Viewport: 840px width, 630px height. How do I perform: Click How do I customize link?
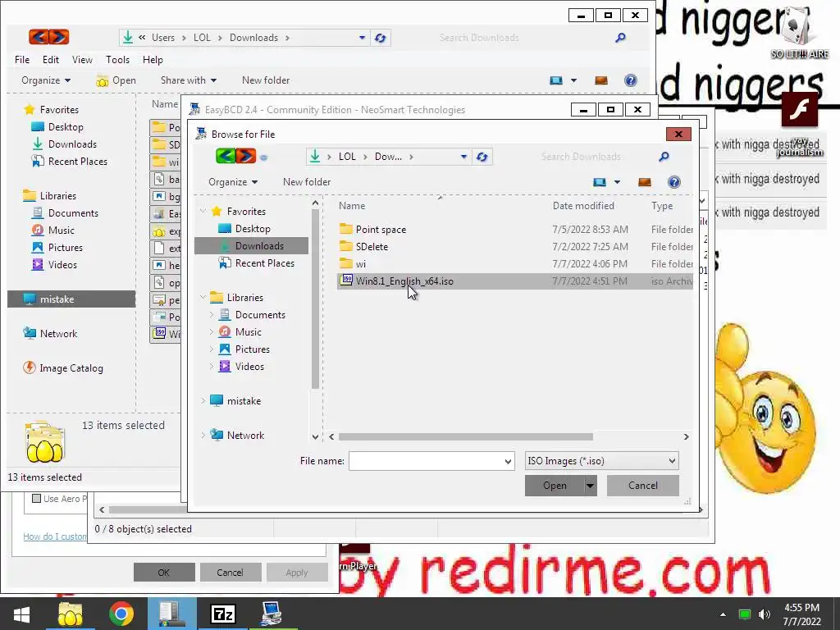tap(55, 536)
